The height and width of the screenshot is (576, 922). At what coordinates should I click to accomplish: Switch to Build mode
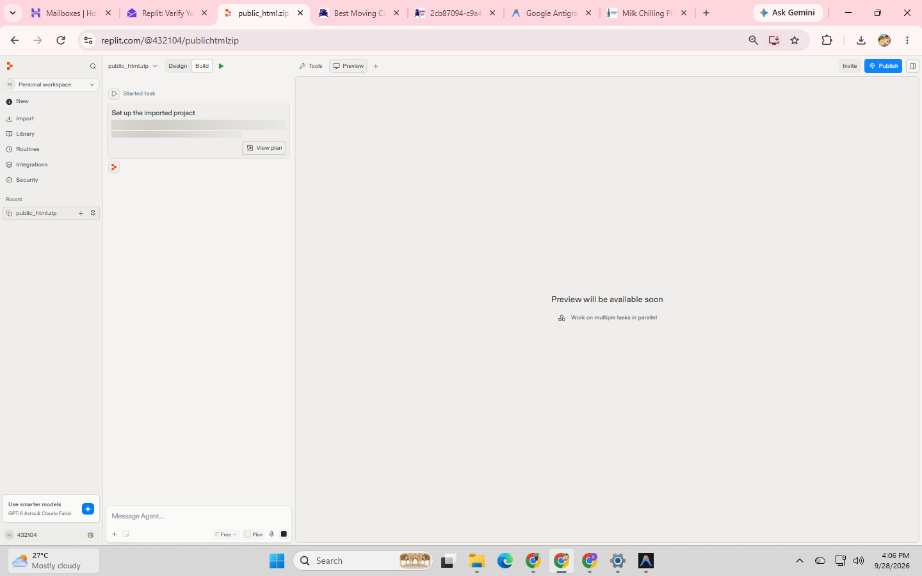[x=202, y=66]
